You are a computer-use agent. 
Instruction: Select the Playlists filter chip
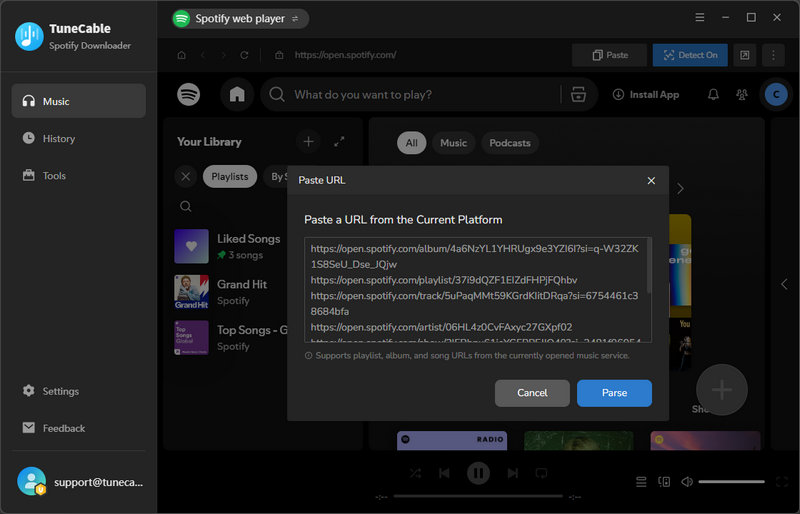(230, 177)
